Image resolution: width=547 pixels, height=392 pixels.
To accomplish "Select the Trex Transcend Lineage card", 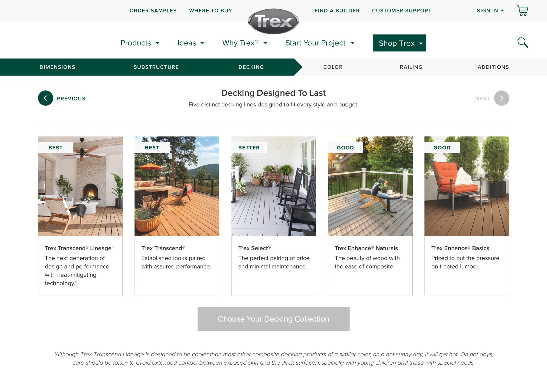I will [x=80, y=216].
